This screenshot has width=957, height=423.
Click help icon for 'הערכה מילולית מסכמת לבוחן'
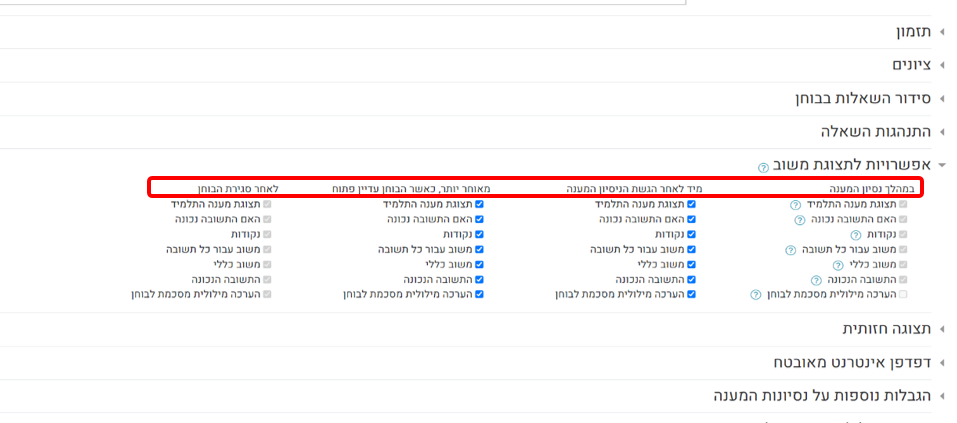pyautogui.click(x=757, y=295)
